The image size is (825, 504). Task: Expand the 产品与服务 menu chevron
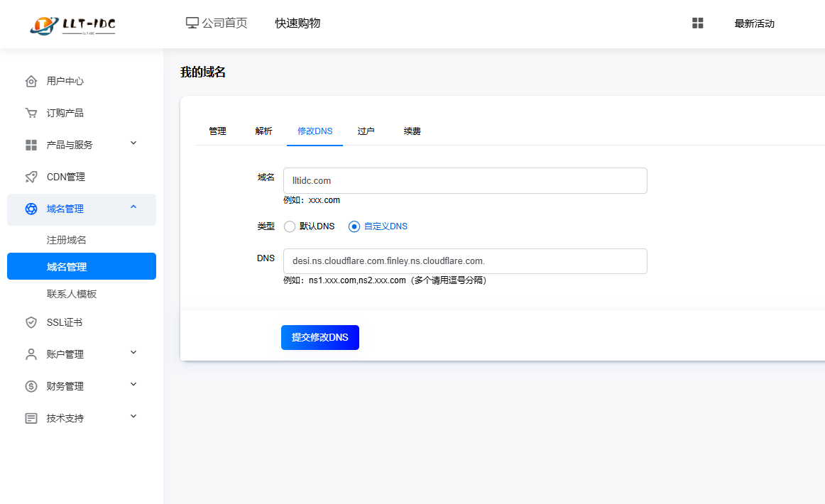133,144
